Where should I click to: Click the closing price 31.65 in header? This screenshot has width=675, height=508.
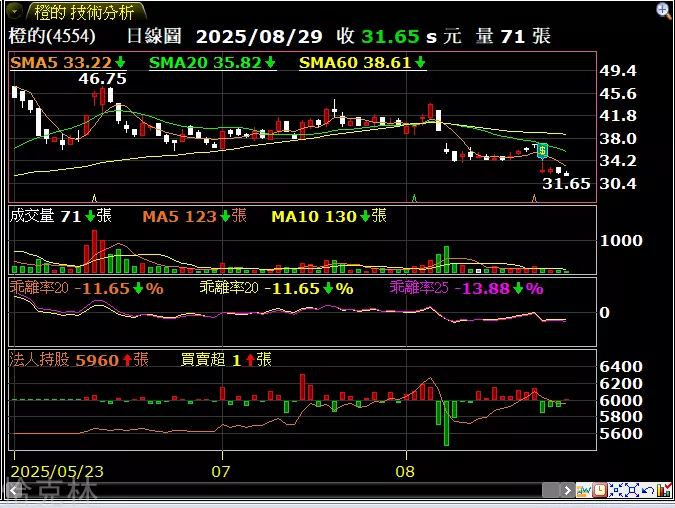(x=390, y=37)
